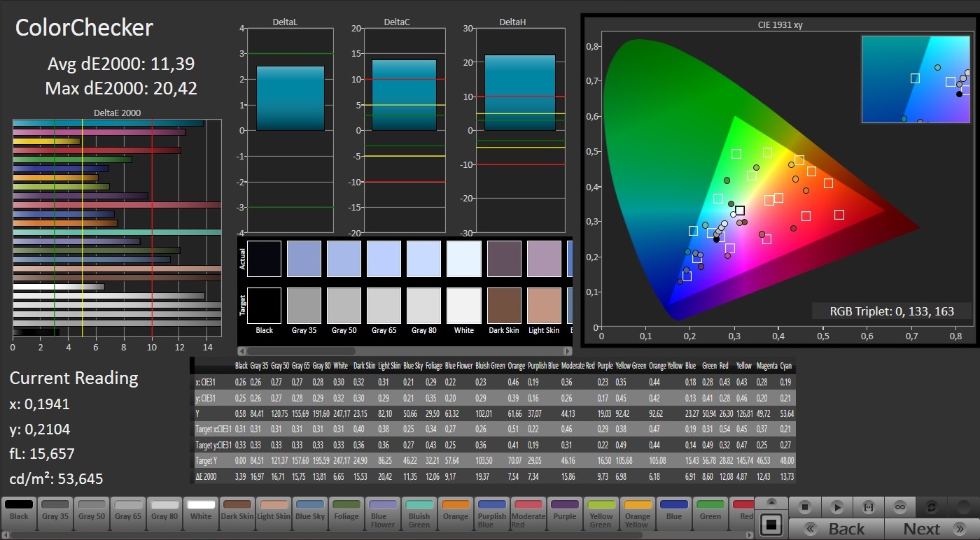Click the large black current-patch square button
The height and width of the screenshot is (540, 980).
(771, 523)
